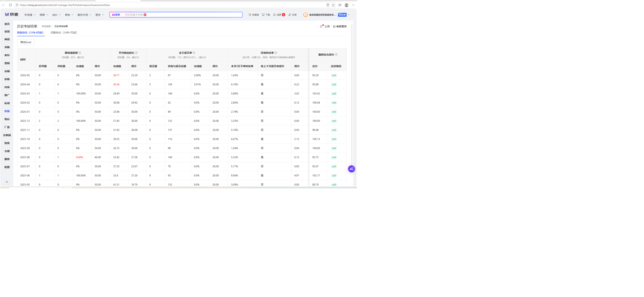This screenshot has width=644, height=297.
Task: Open 配置 in the sidebar
Action: pos(7,167)
